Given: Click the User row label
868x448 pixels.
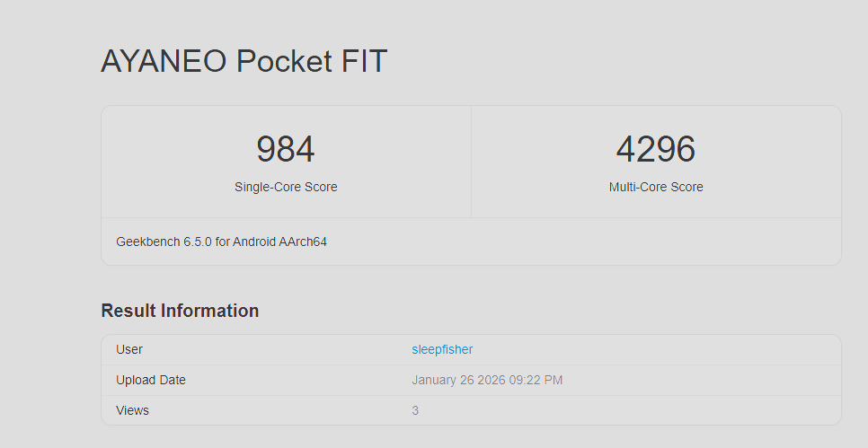Looking at the screenshot, I should [129, 349].
